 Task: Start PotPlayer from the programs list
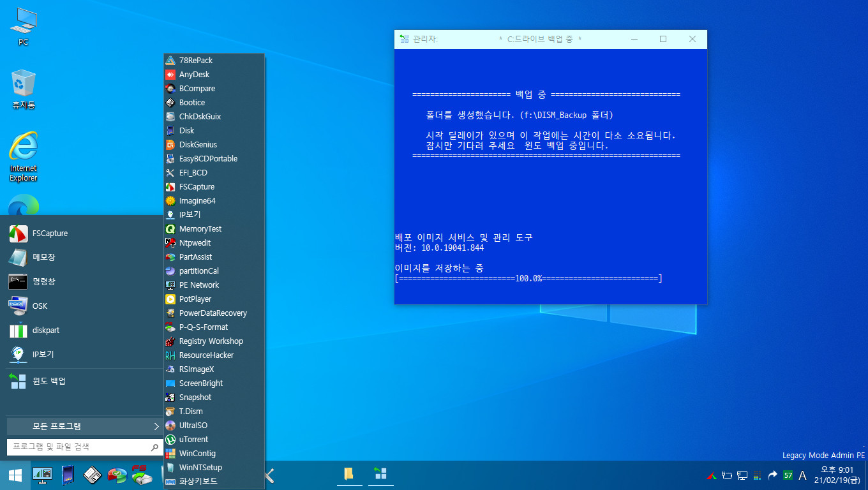[x=214, y=299]
